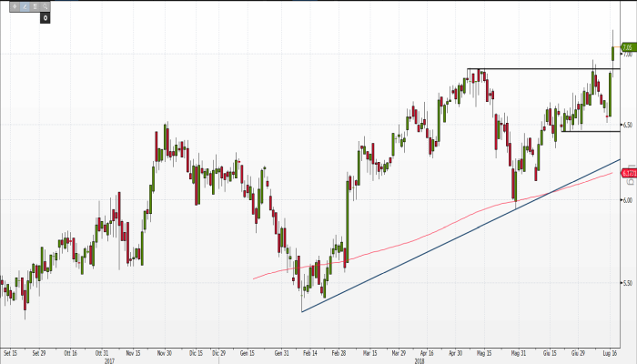Click the green 7.05 last price tag
Viewport: 637px width, 364px height.
[627, 47]
